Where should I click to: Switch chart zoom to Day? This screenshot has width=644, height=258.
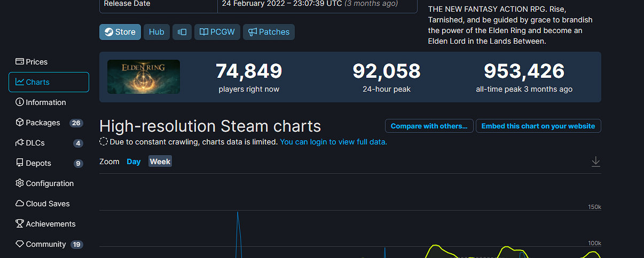tap(133, 162)
